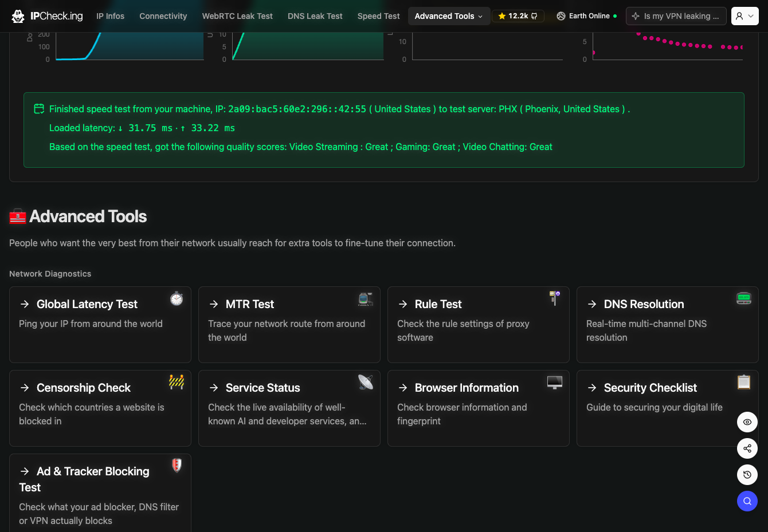Click the calendar check icon in speed test result
768x532 pixels.
[39, 109]
